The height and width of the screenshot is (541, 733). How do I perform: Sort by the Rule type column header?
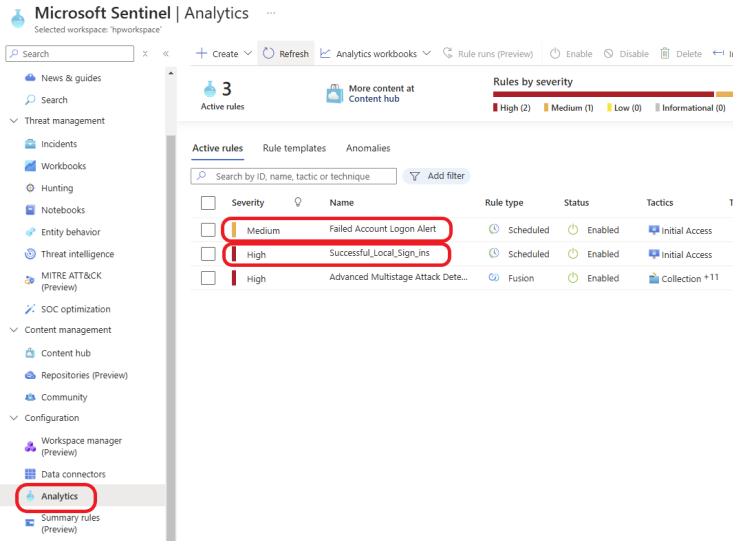[504, 202]
